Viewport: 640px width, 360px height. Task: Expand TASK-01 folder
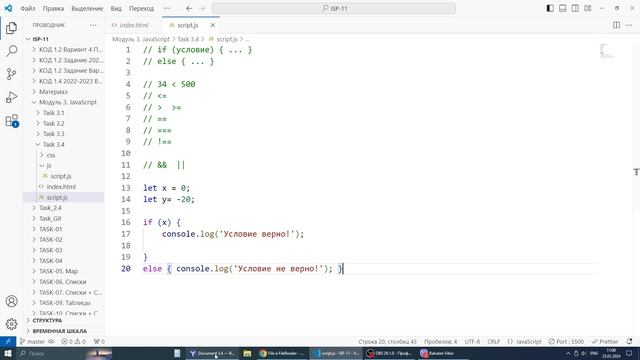64,229
